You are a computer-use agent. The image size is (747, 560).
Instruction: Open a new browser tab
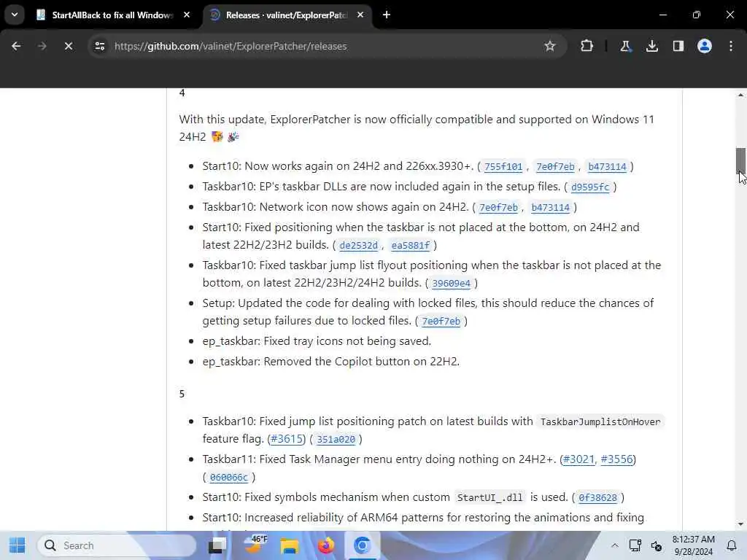coord(387,15)
